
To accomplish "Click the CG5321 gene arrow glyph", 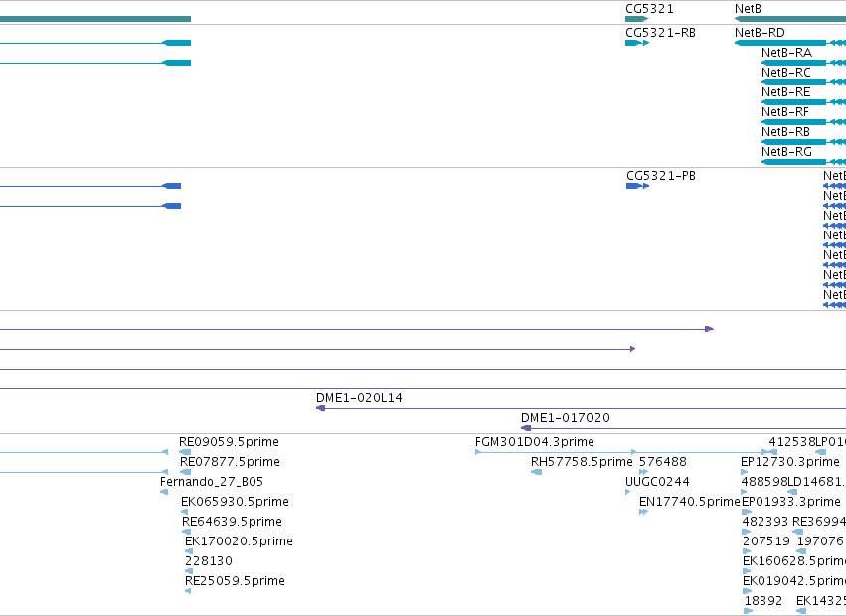I will pyautogui.click(x=636, y=19).
